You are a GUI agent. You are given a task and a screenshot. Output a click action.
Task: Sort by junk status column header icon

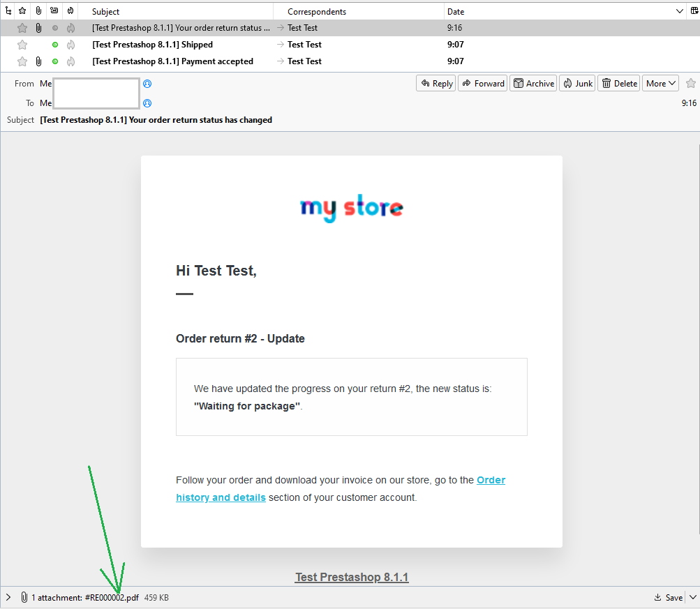click(x=70, y=10)
